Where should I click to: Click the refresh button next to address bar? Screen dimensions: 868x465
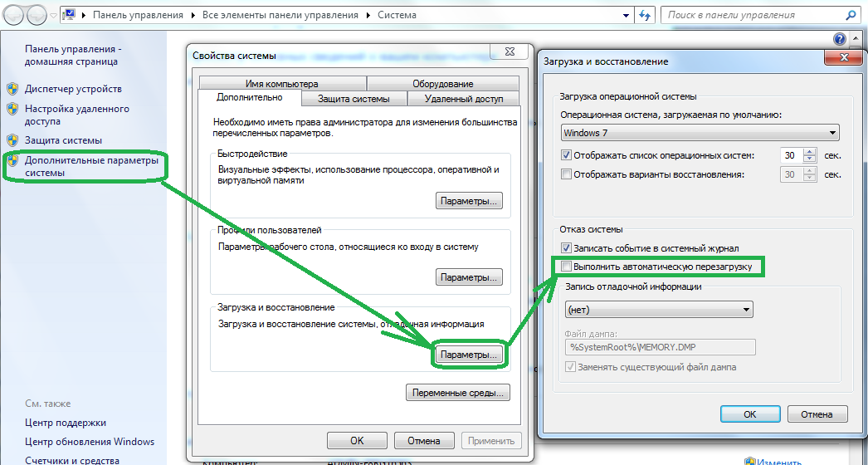point(644,16)
